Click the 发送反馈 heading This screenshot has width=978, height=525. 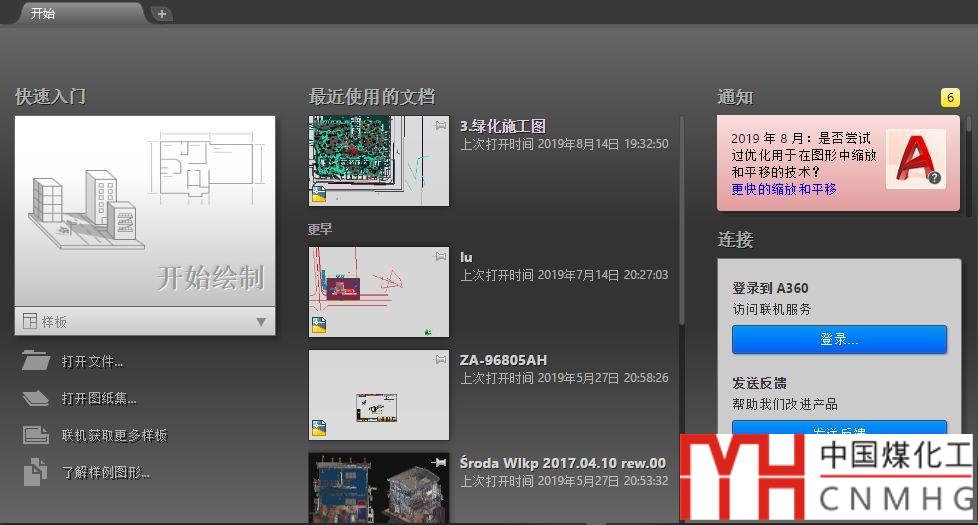tap(759, 383)
